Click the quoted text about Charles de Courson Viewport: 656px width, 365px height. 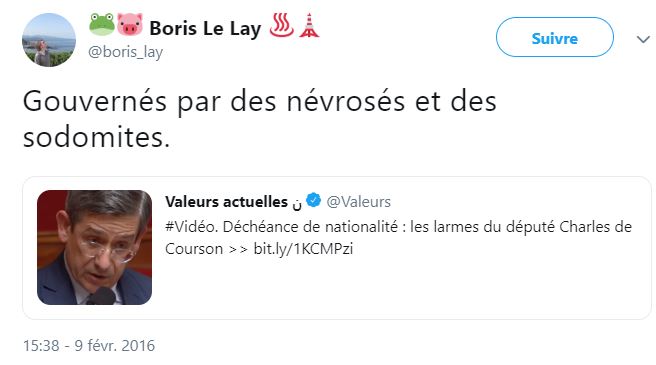click(x=398, y=238)
